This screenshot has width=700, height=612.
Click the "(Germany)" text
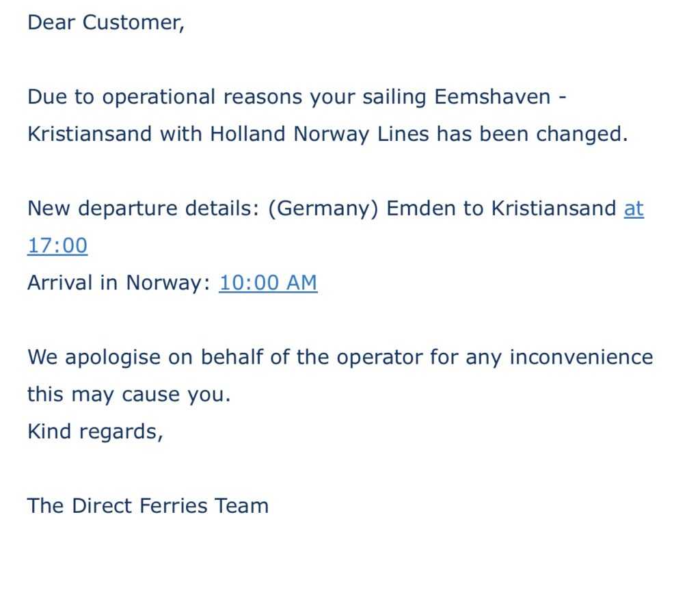pos(323,208)
